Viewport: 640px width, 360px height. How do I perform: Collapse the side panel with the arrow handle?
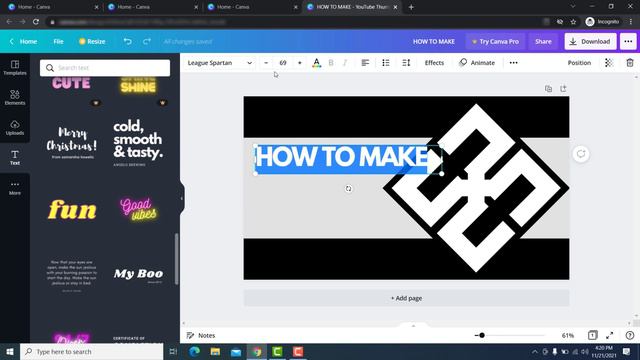[x=182, y=199]
